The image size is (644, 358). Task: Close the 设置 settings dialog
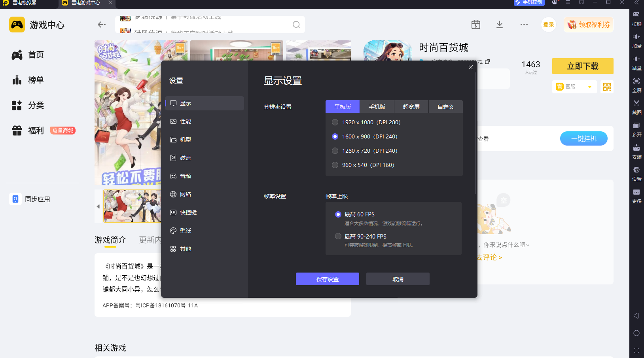point(471,67)
